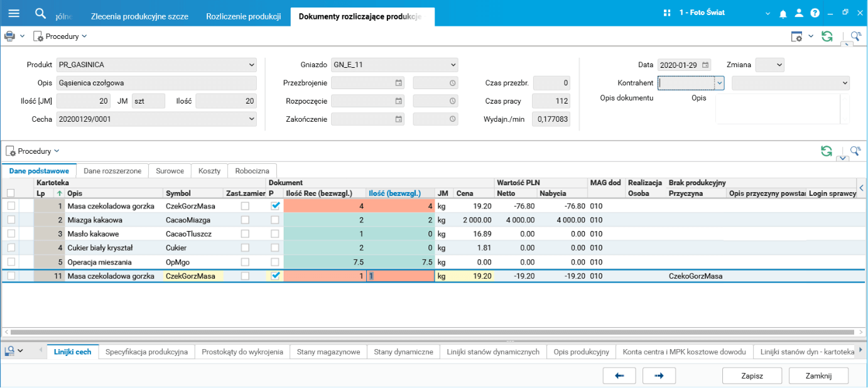Screen dimensions: 868x388
Task: Open the hamburger main menu
Action: (13, 13)
